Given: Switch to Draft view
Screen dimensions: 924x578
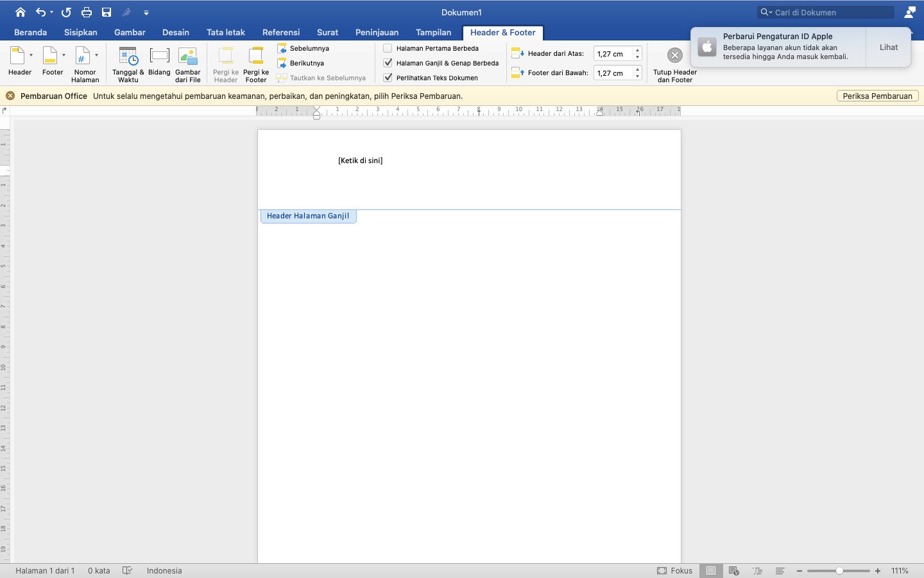Looking at the screenshot, I should [x=780, y=570].
